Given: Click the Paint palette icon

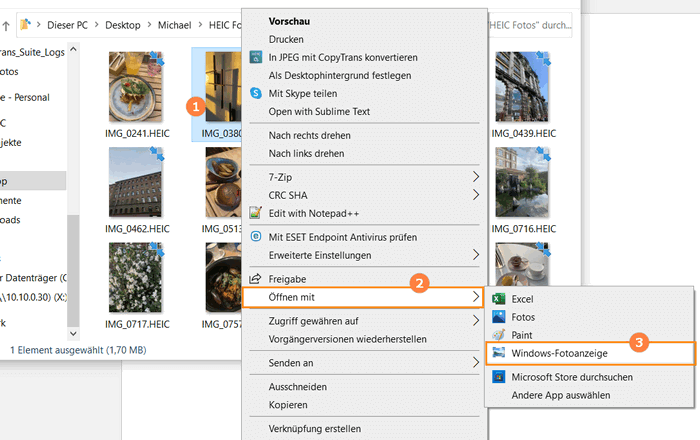Looking at the screenshot, I should tap(499, 335).
